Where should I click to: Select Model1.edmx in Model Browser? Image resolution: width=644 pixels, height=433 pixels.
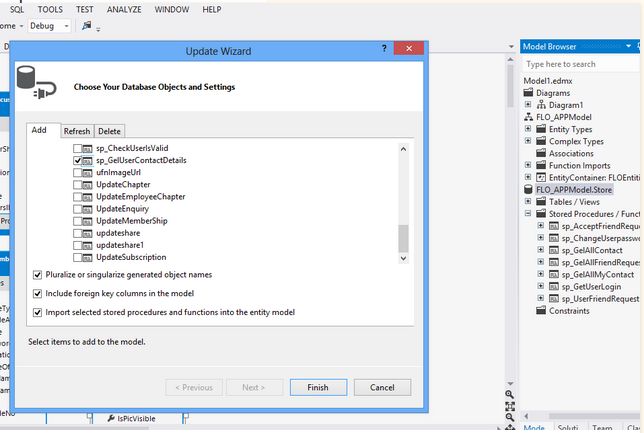click(548, 81)
